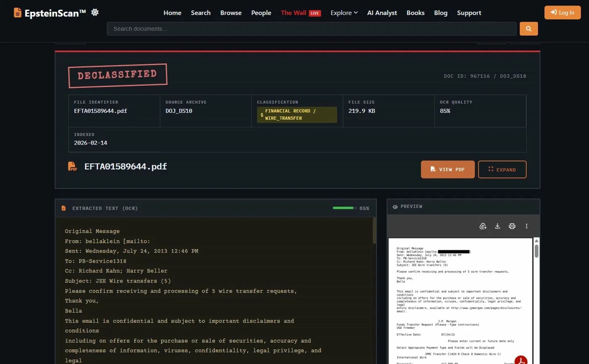Image resolution: width=589 pixels, height=364 pixels.
Task: Click the 85% label beside progress bar
Action: coord(364,208)
